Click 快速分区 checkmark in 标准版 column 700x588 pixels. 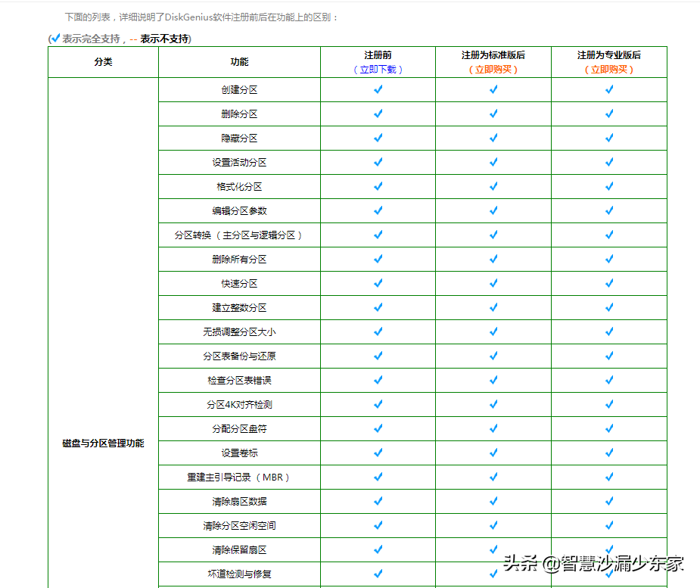[x=493, y=283]
